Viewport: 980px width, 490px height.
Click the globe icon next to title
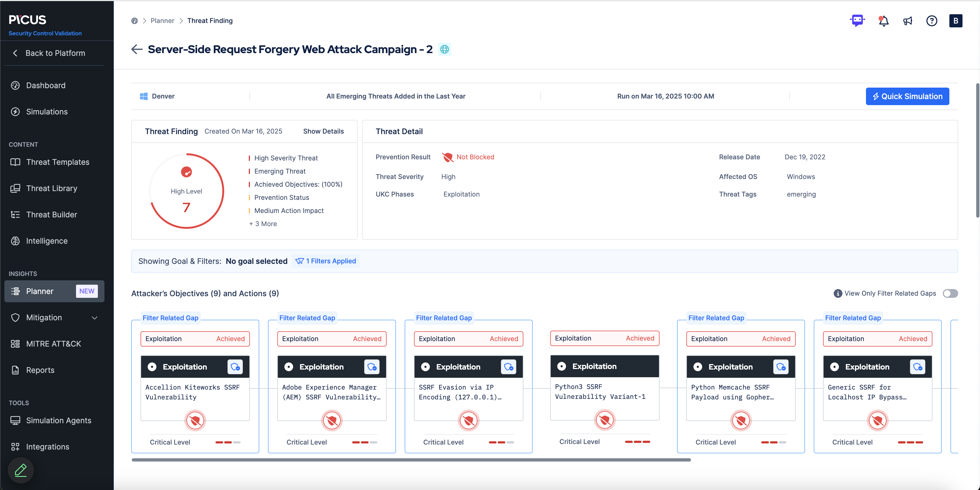[444, 50]
